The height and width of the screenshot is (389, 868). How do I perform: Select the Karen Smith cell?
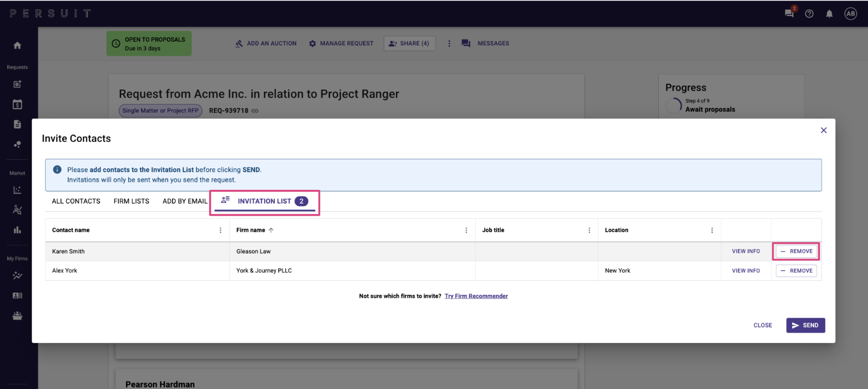(x=137, y=251)
